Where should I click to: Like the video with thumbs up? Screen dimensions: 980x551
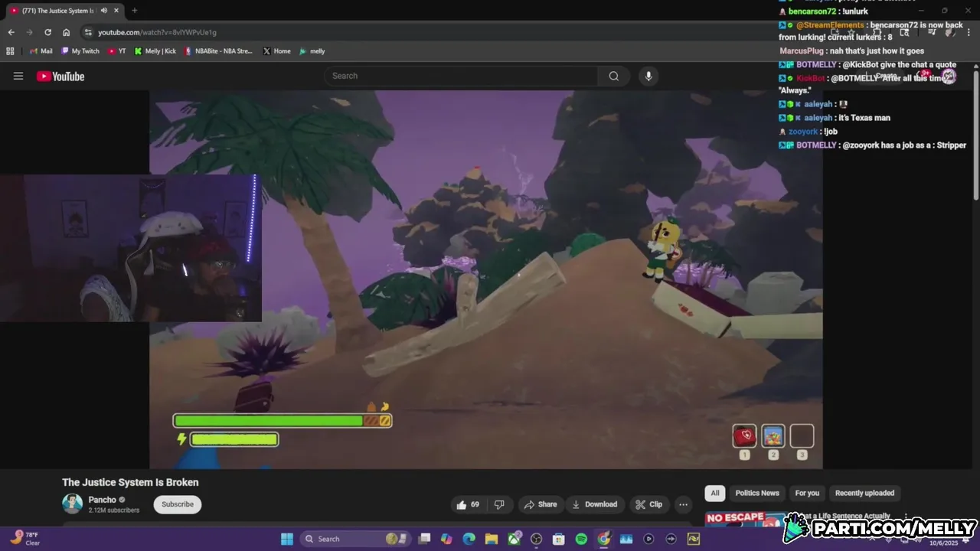point(468,504)
